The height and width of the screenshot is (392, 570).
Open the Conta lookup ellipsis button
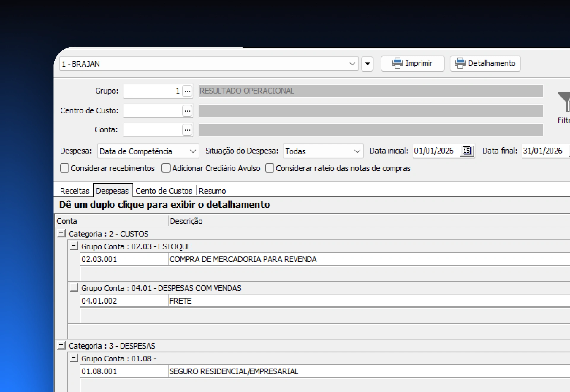(187, 130)
